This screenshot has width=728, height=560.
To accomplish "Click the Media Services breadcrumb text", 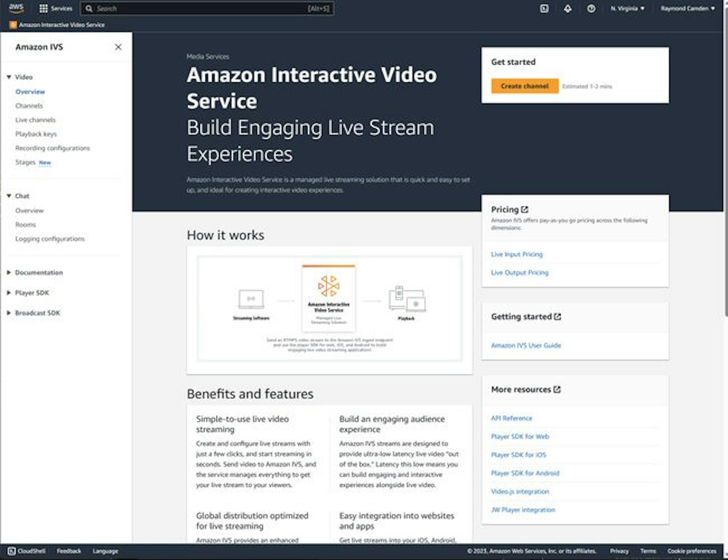I will coord(208,56).
